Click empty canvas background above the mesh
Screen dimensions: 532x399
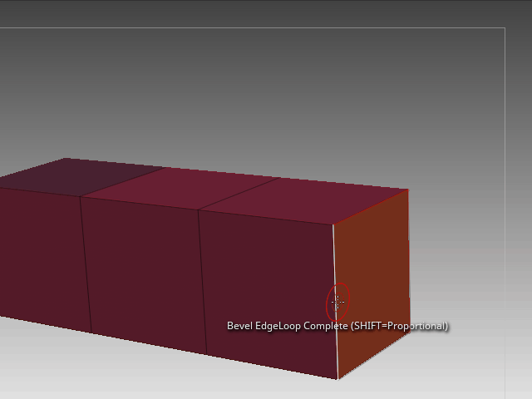(249, 91)
